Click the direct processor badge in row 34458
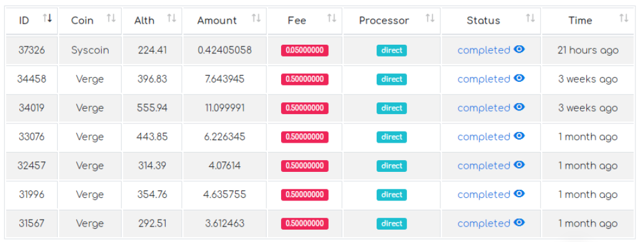 tap(392, 79)
